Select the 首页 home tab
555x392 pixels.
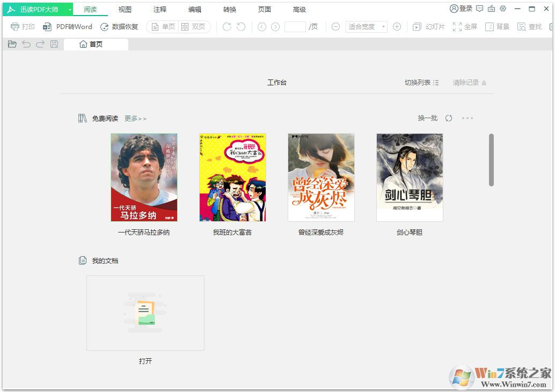tap(96, 45)
